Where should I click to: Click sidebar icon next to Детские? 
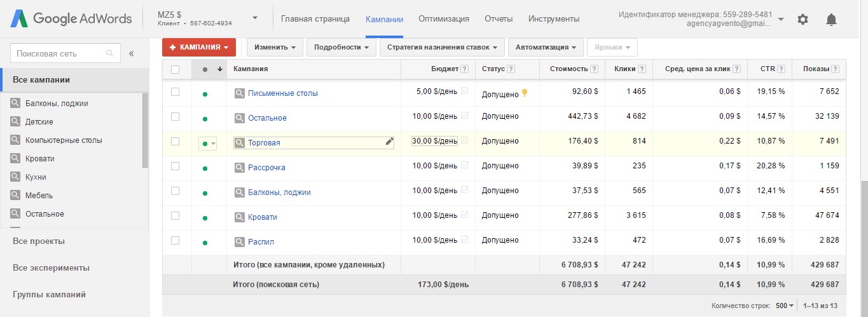(x=15, y=121)
